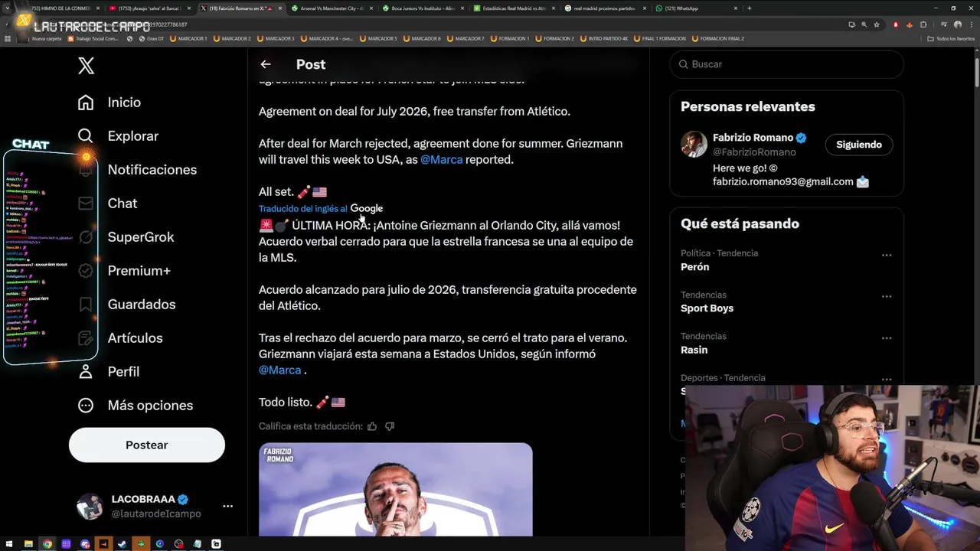Rate translation with thumbs down
This screenshot has height=551, width=980.
(x=390, y=426)
